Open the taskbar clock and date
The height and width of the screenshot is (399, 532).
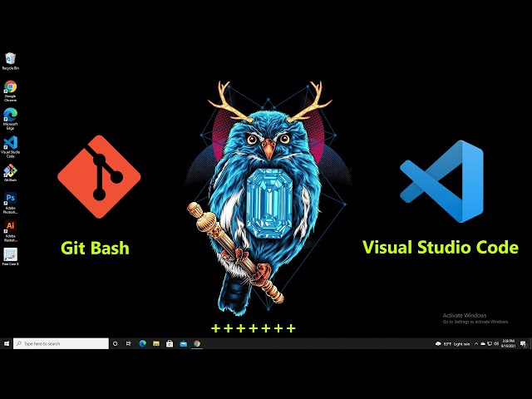pos(508,343)
